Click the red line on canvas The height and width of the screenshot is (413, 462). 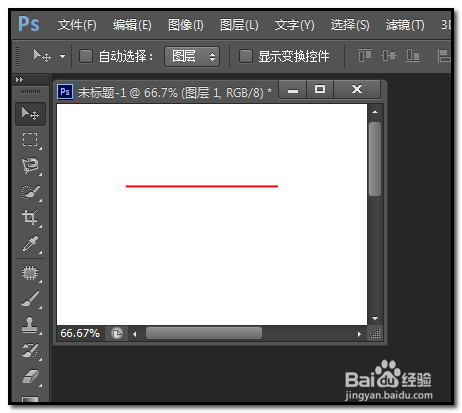202,186
